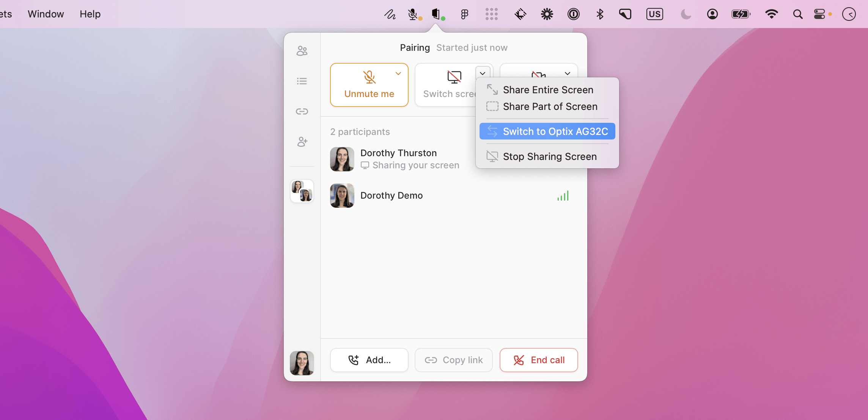Open the dot grid menu bar icon
Screen dimensions: 868x420
click(x=492, y=14)
